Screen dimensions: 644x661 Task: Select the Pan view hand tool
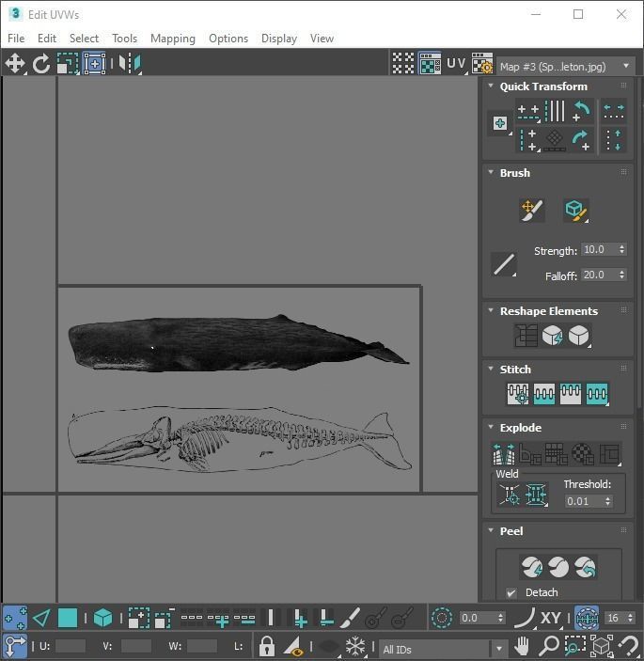click(522, 645)
